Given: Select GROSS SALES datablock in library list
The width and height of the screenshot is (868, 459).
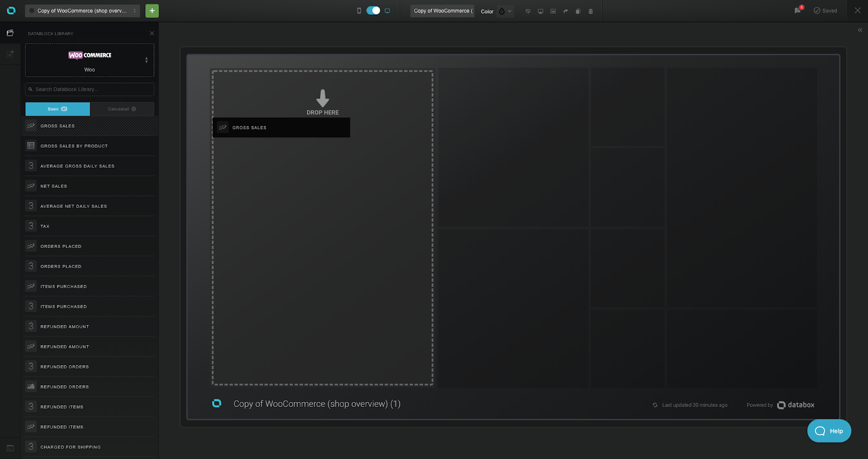Looking at the screenshot, I should (90, 126).
